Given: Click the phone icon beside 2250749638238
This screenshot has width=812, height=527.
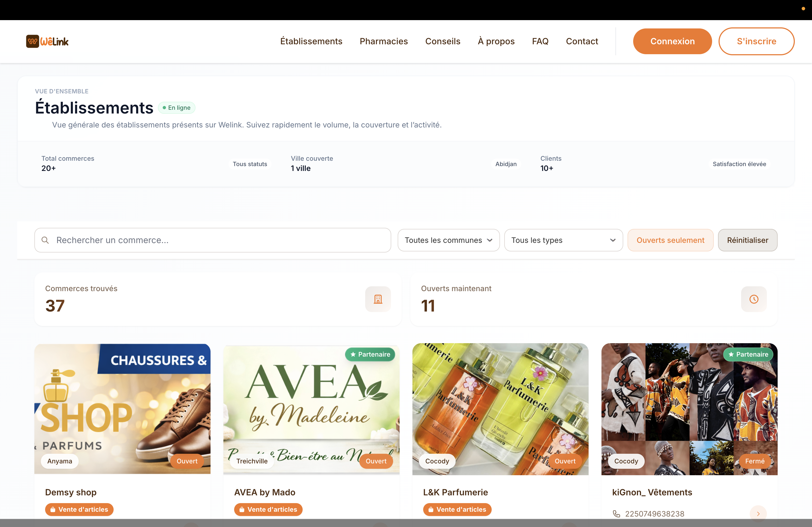Looking at the screenshot, I should 617,514.
